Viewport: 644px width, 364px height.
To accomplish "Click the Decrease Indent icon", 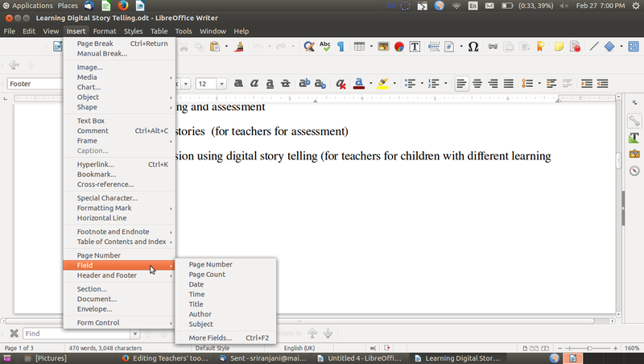I will point(602,84).
